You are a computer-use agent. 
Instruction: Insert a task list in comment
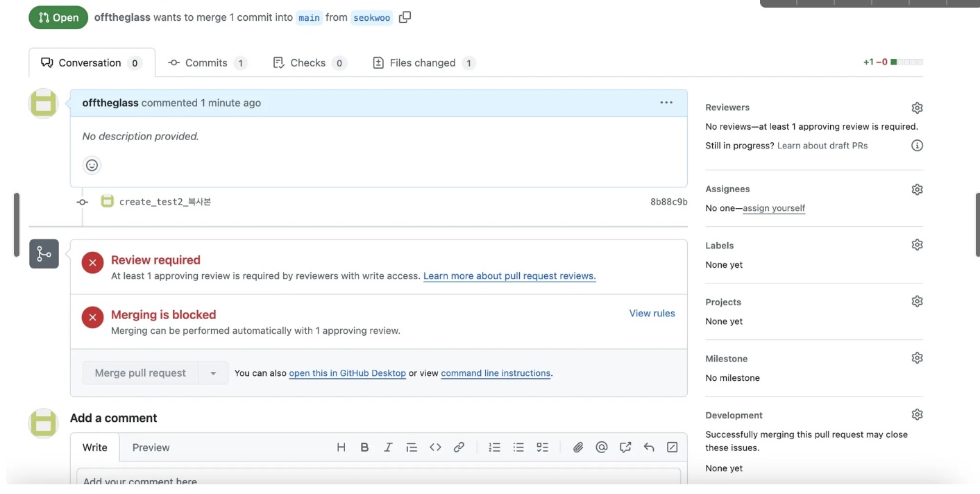(x=542, y=448)
